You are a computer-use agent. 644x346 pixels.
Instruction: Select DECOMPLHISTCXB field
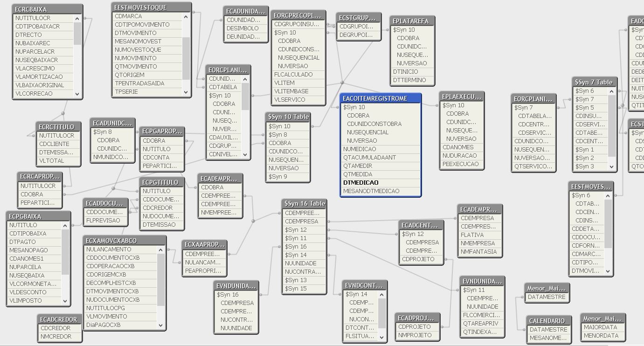tap(121, 283)
